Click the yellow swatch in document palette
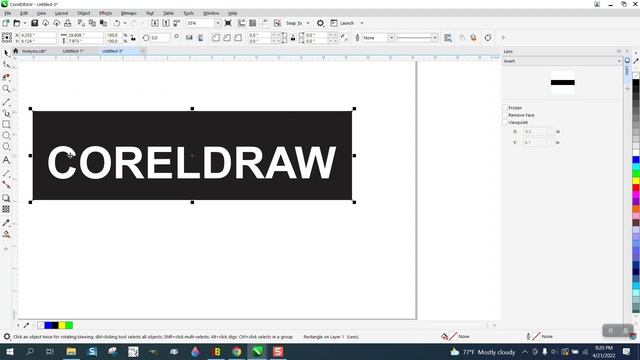 tap(62, 325)
